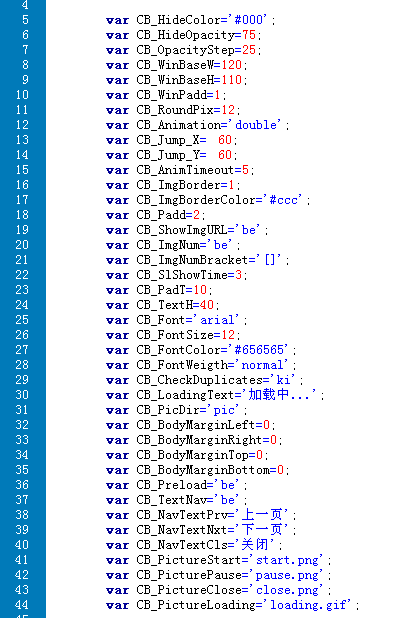The width and height of the screenshot is (413, 618).
Task: Click the 'normal' font weight string
Action: coord(262,365)
